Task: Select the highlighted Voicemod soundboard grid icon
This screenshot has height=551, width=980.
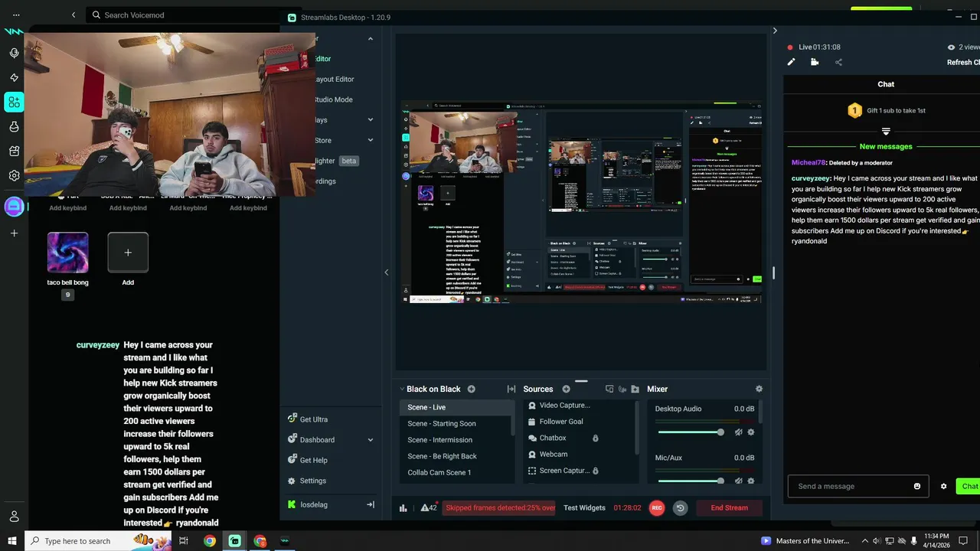Action: [x=14, y=103]
